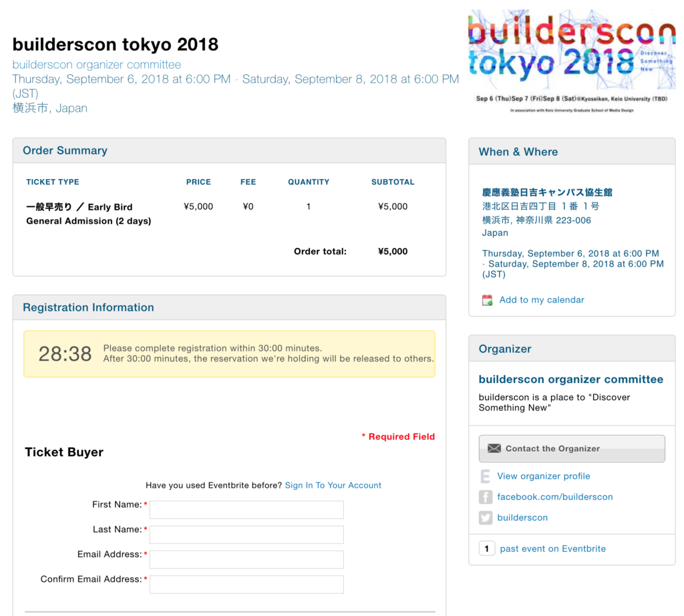Click the Twitter bird icon

point(486,517)
